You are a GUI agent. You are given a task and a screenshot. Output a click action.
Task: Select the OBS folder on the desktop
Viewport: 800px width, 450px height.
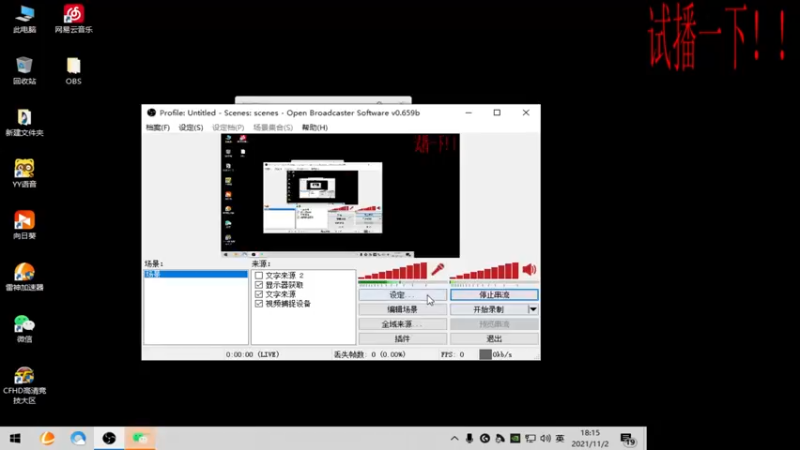pos(73,71)
